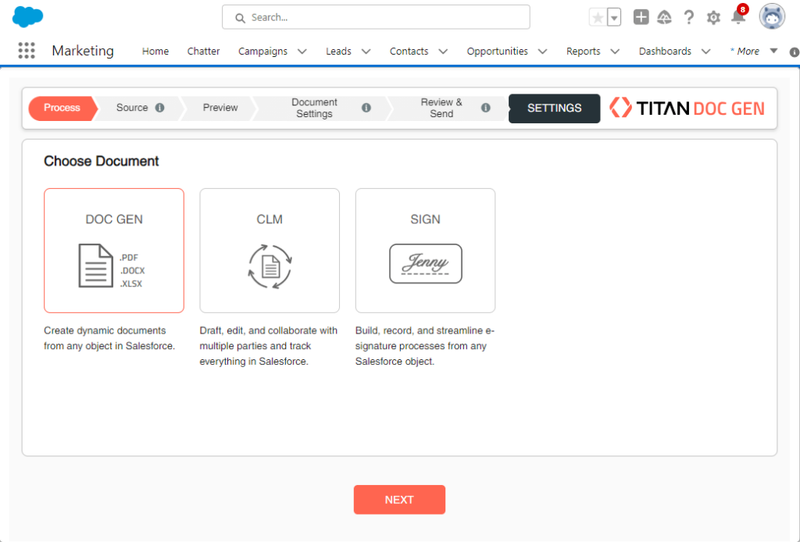This screenshot has width=800, height=542.
Task: Click the Source step info icon
Action: tap(160, 108)
